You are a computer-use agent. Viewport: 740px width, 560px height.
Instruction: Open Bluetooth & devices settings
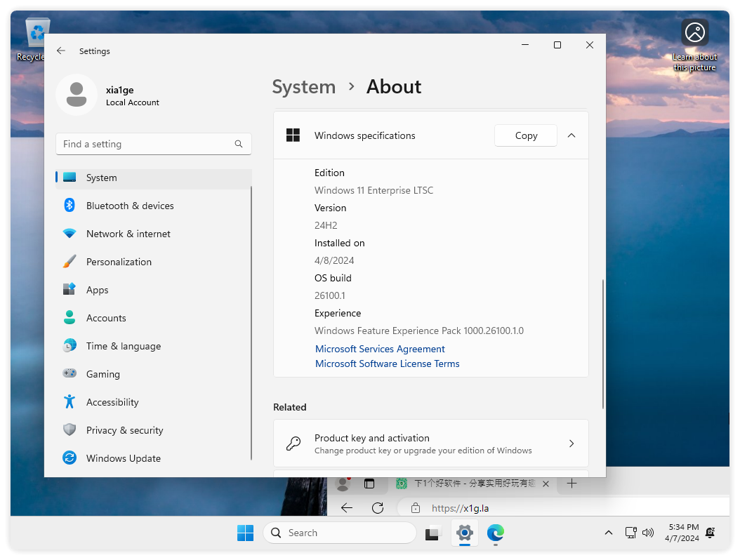tap(130, 206)
